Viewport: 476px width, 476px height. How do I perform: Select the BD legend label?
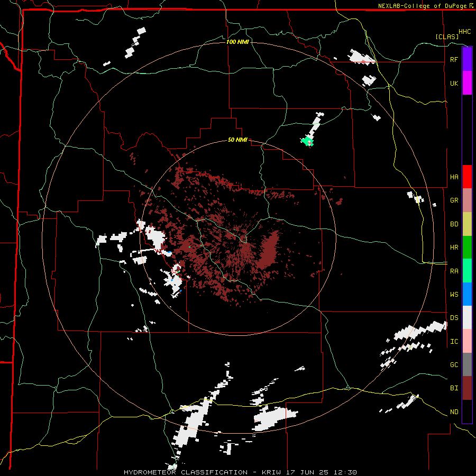(454, 224)
